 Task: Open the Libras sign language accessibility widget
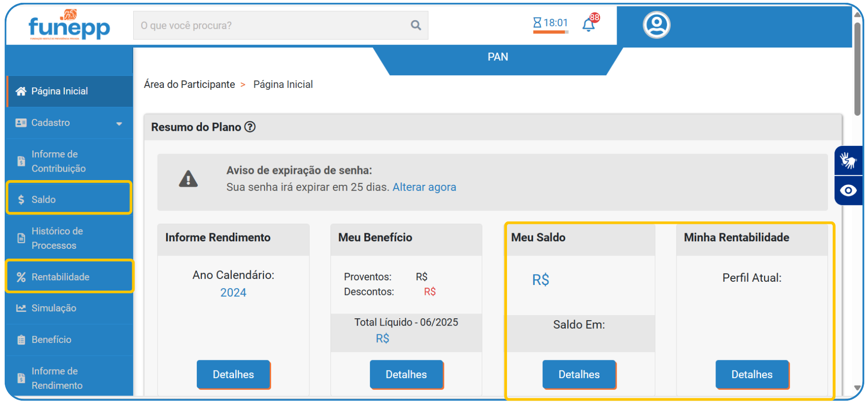click(848, 160)
